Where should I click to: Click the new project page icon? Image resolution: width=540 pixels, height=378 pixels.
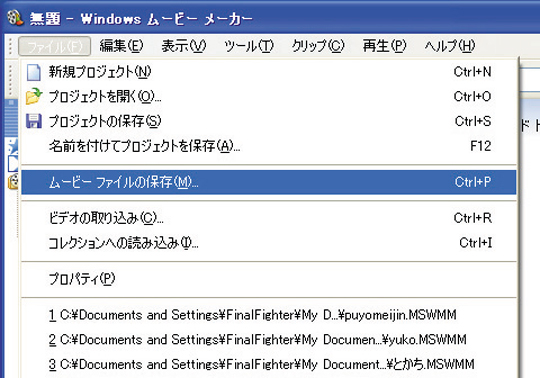[x=34, y=72]
